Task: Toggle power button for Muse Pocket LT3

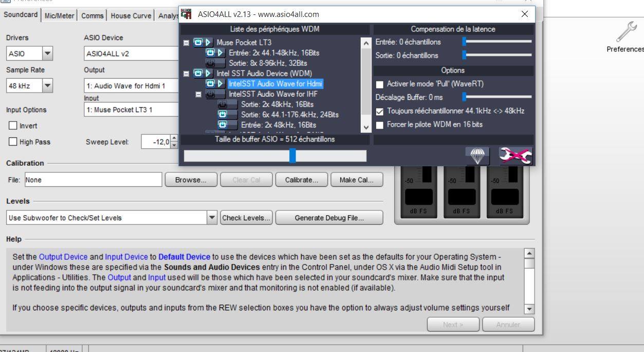Action: 198,42
